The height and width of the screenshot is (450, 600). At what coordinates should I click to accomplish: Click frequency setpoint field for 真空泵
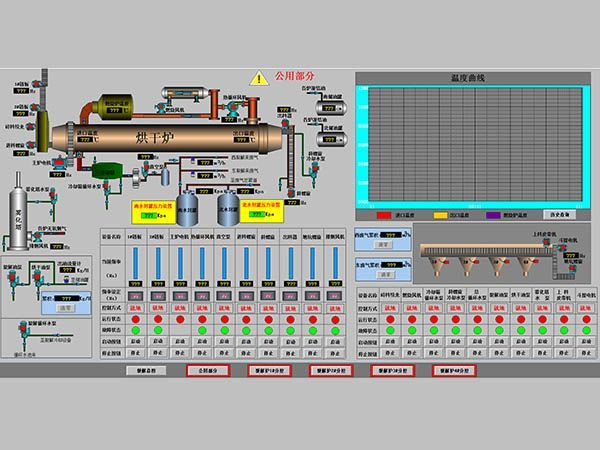click(x=224, y=296)
